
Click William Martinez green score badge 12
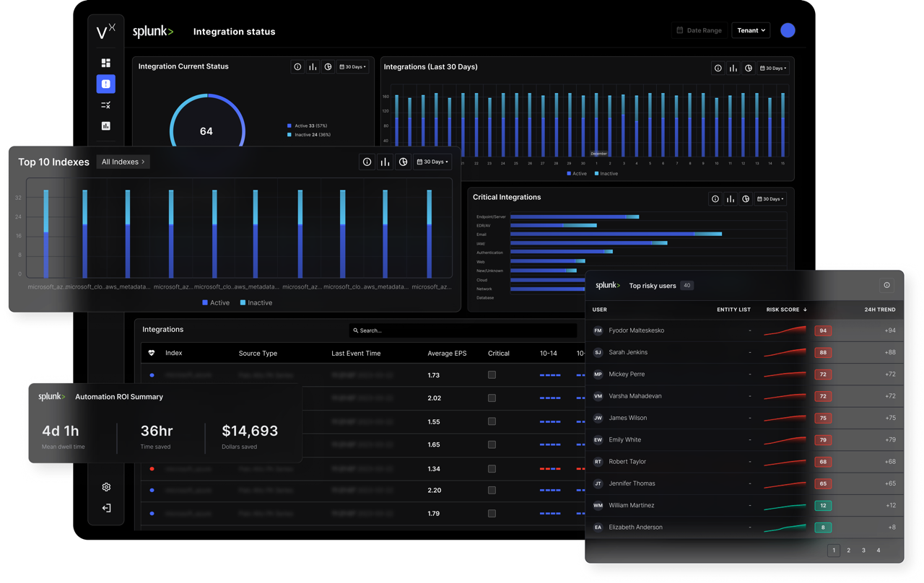[x=823, y=506]
